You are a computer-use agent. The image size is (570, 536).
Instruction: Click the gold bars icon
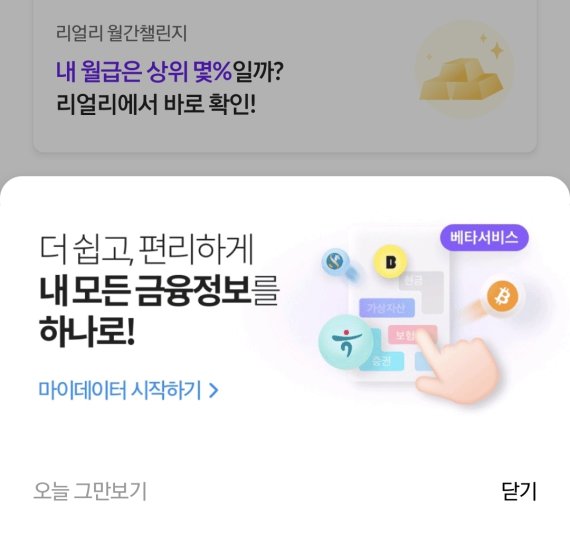[462, 80]
